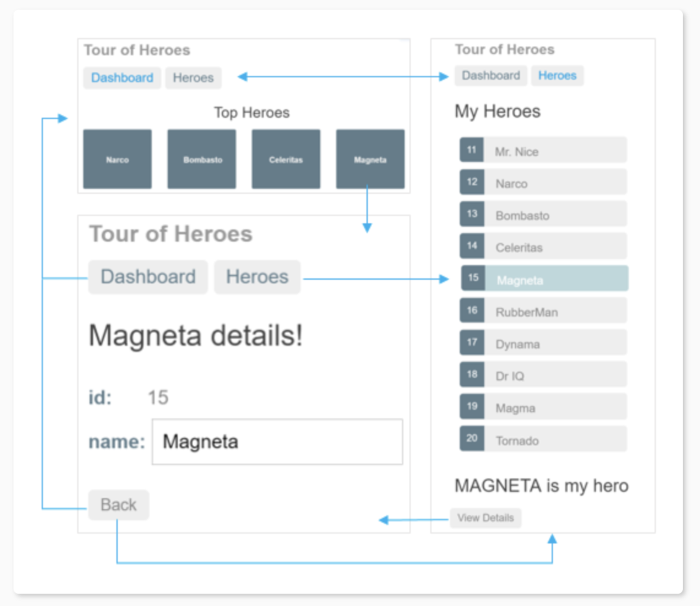The height and width of the screenshot is (606, 700).
Task: Select Mr. Nice in the heroes list
Action: click(543, 152)
